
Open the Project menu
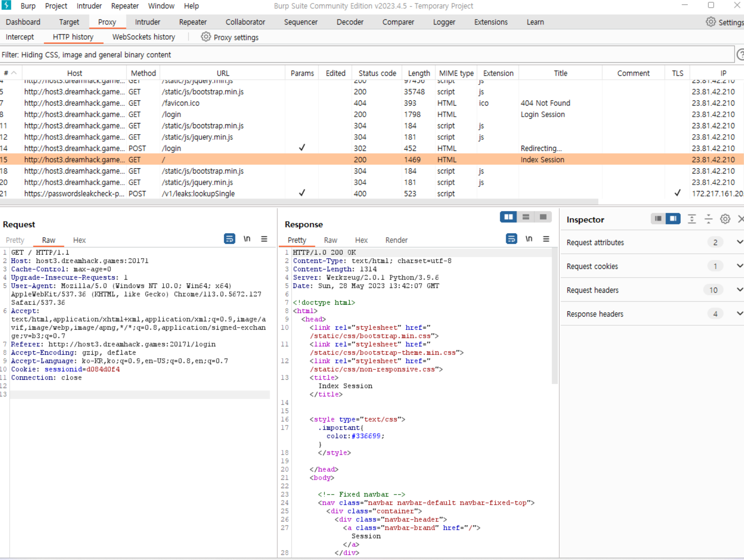(x=56, y=6)
